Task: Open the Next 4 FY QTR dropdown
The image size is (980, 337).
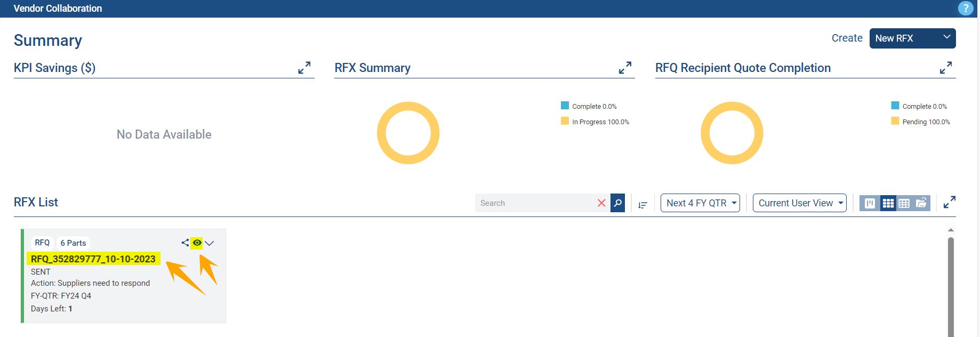Action: click(700, 203)
